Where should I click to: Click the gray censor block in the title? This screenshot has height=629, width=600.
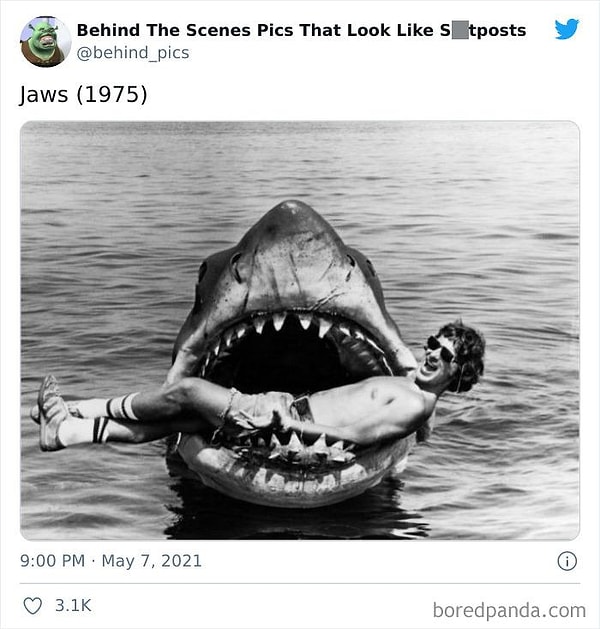[460, 30]
